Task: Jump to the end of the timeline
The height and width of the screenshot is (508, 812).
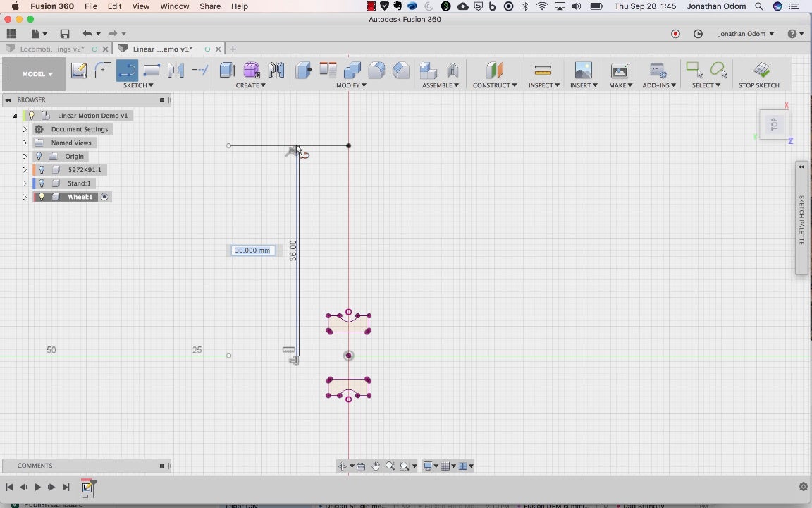Action: tap(66, 487)
